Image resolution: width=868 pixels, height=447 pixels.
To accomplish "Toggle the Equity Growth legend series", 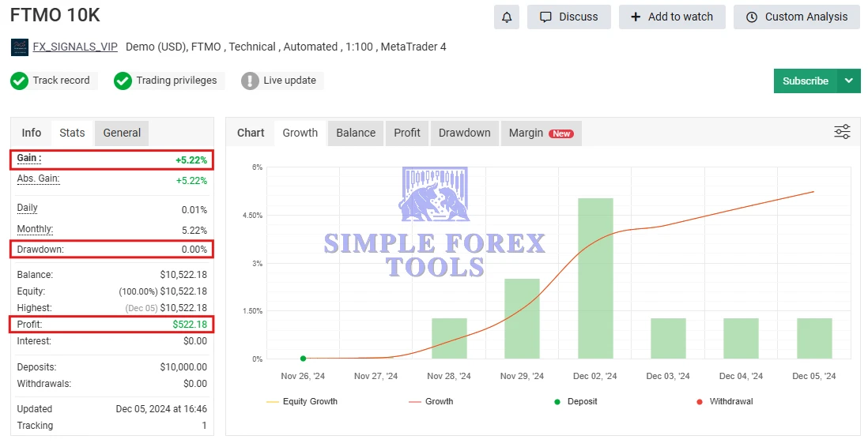I will [x=302, y=402].
